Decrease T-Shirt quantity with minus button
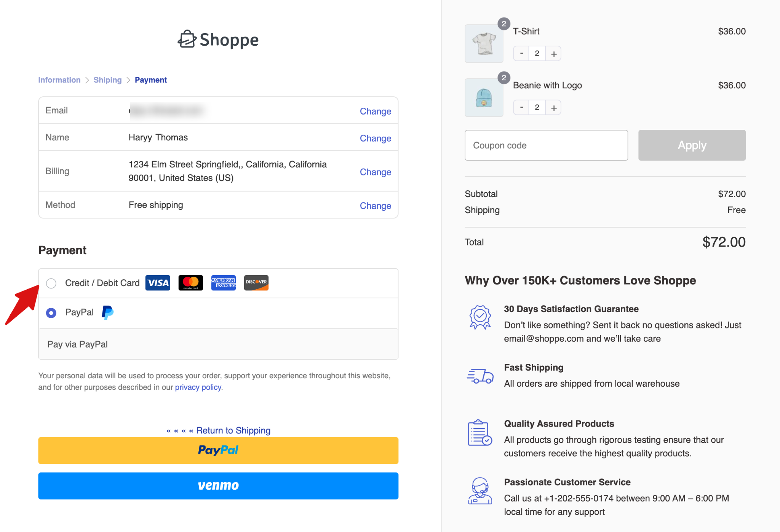 tap(521, 54)
